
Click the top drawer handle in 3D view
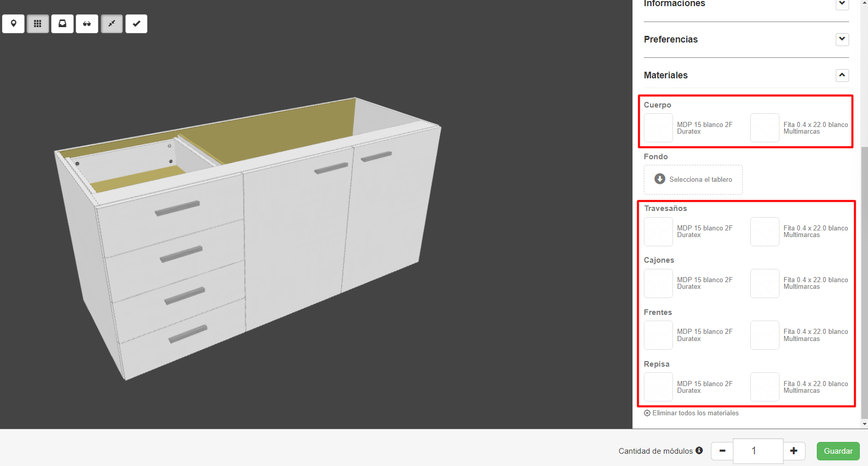click(x=177, y=208)
